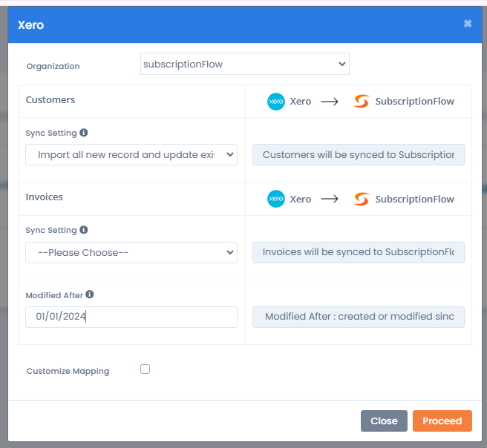Viewport: 487px width, 448px height.
Task: Click the Organization label
Action: 53,66
